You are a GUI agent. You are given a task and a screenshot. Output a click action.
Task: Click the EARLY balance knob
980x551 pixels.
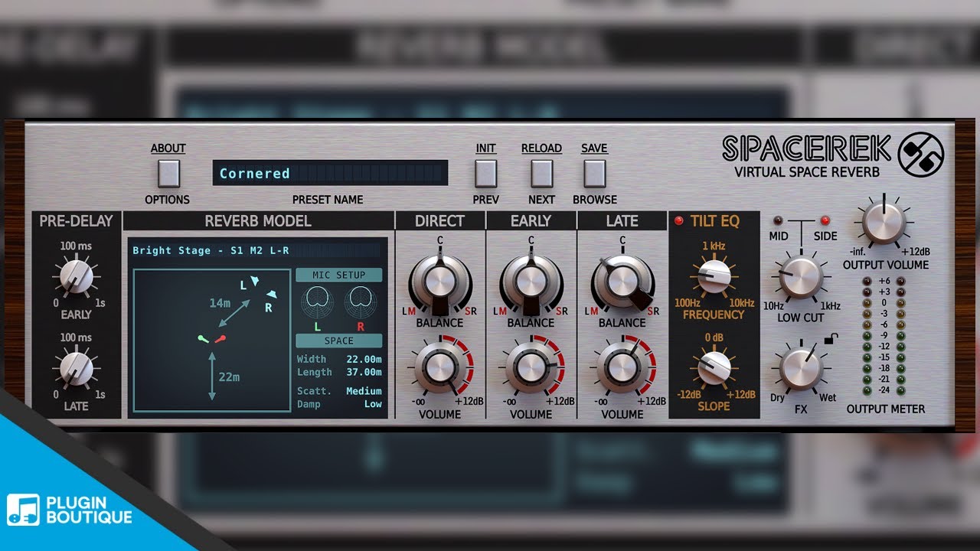pyautogui.click(x=530, y=283)
